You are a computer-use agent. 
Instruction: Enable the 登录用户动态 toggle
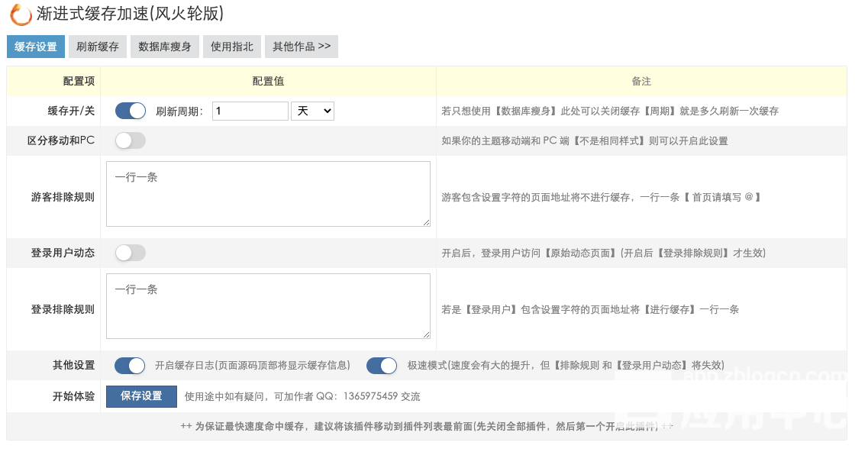point(131,253)
